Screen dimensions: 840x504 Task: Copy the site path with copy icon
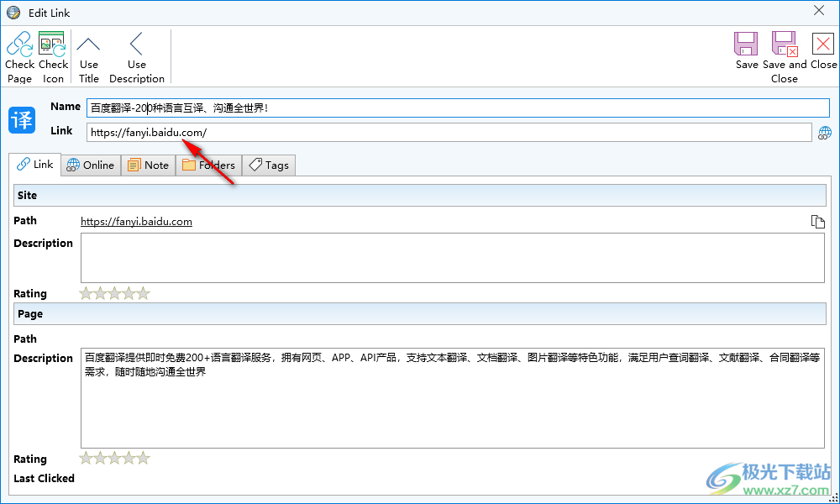coord(817,222)
